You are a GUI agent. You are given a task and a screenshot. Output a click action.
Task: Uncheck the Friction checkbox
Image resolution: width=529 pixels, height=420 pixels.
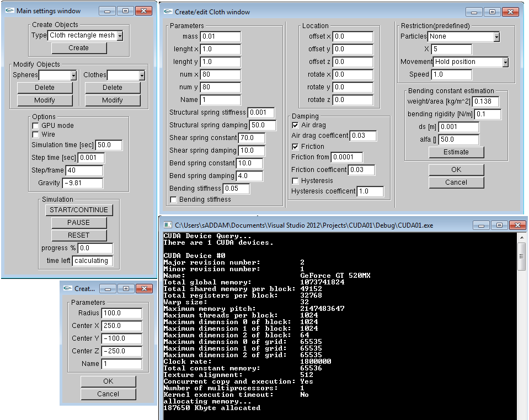[x=295, y=147]
